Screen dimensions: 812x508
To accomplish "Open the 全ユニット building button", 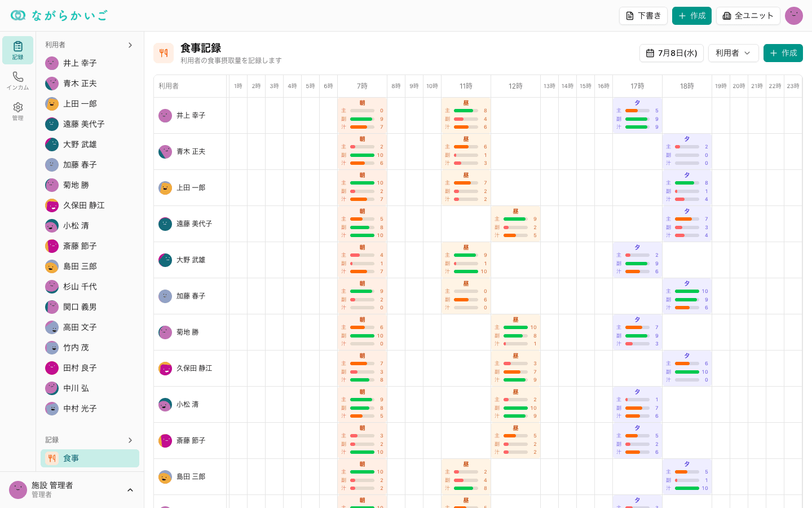I will 748,16.
